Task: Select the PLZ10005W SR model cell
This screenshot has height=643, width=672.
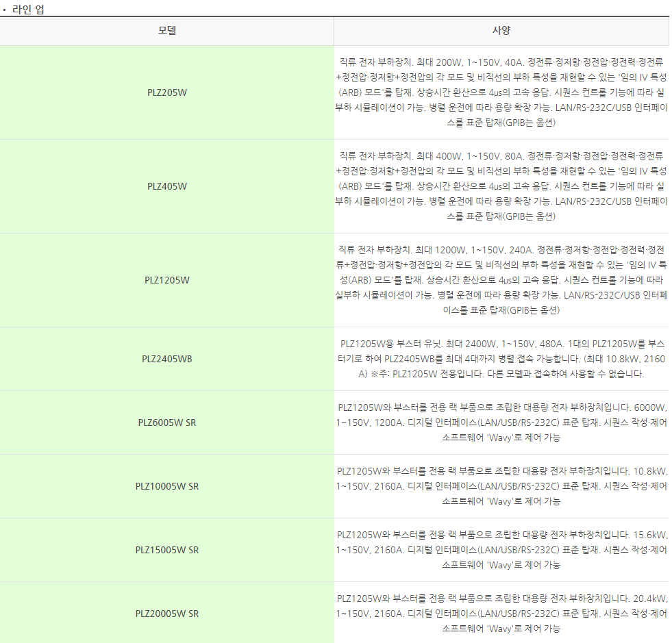Action: (x=166, y=486)
